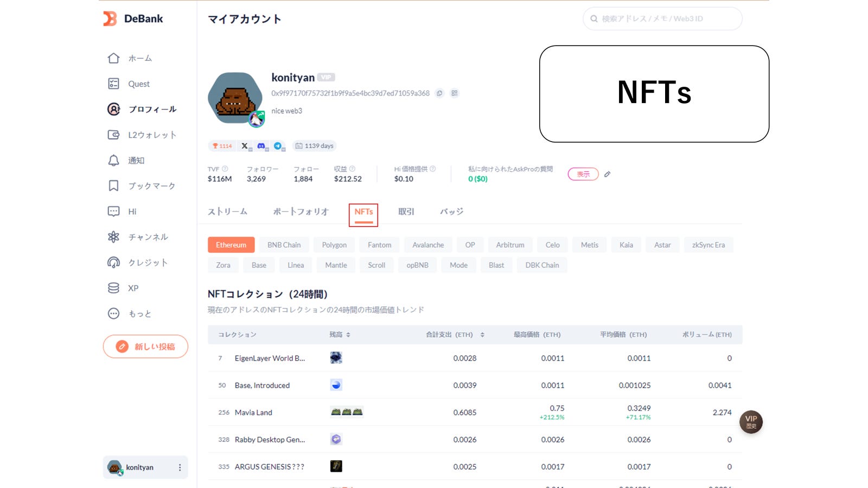Select the BNB Chain filter
The width and height of the screenshot is (868, 488).
click(x=284, y=245)
